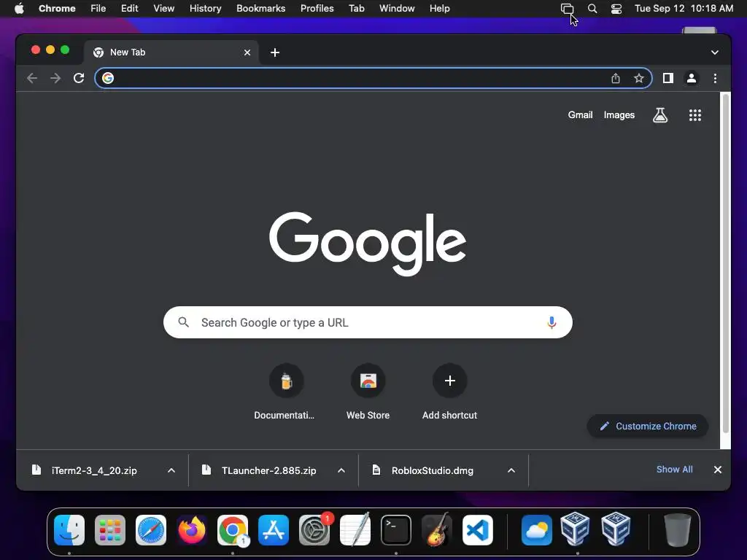Viewport: 747px width, 560px height.
Task: Expand options for TLauncher-2.885.zip download
Action: [341, 470]
